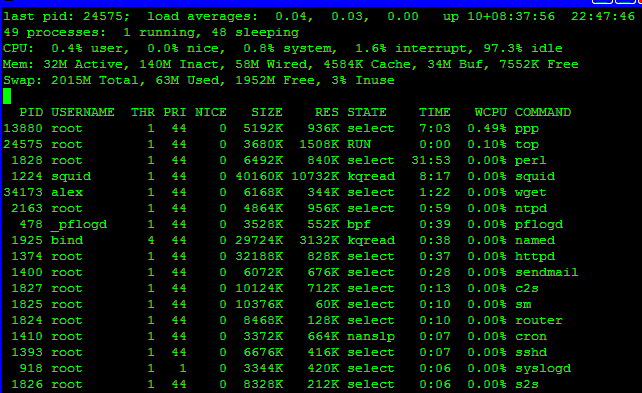
Task: Click the 'load averages:' label
Action: [202, 16]
